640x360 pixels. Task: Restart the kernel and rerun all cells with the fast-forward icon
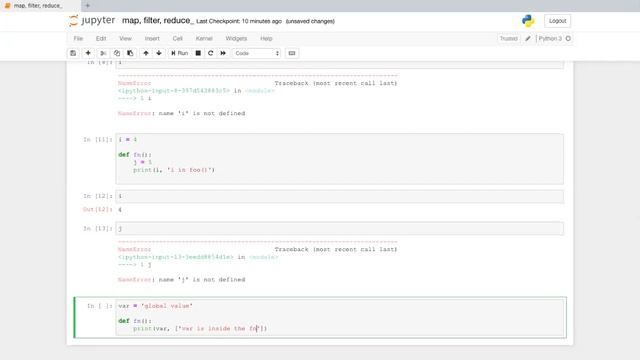click(x=223, y=53)
